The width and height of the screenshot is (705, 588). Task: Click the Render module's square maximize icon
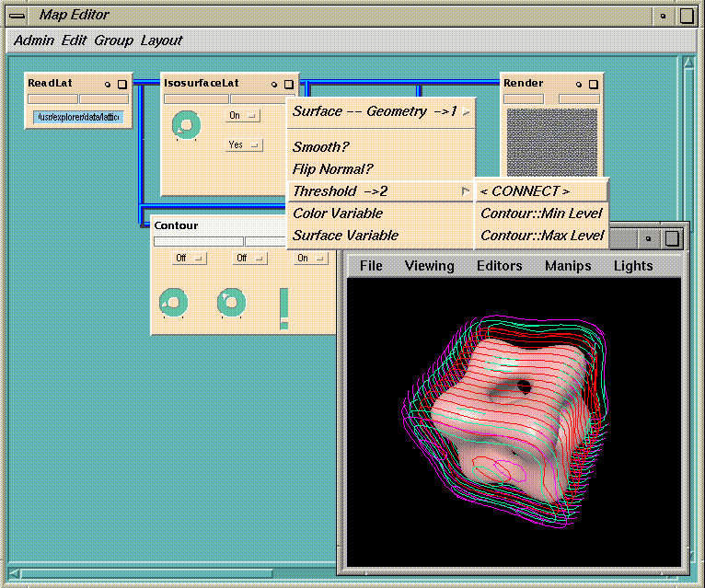pos(592,84)
